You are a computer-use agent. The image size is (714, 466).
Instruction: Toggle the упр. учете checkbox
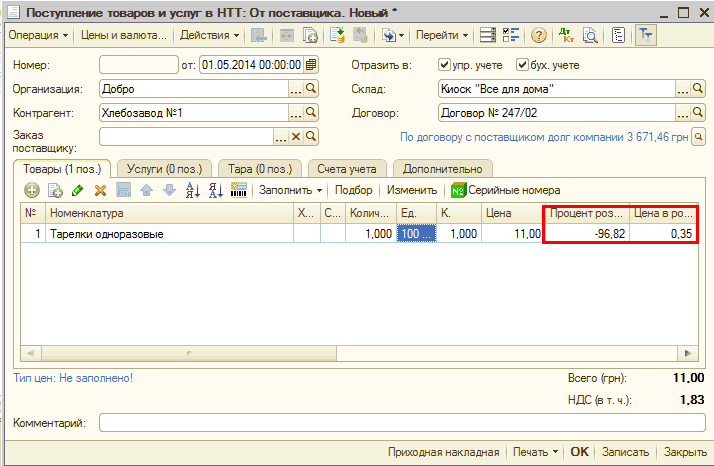pyautogui.click(x=444, y=64)
